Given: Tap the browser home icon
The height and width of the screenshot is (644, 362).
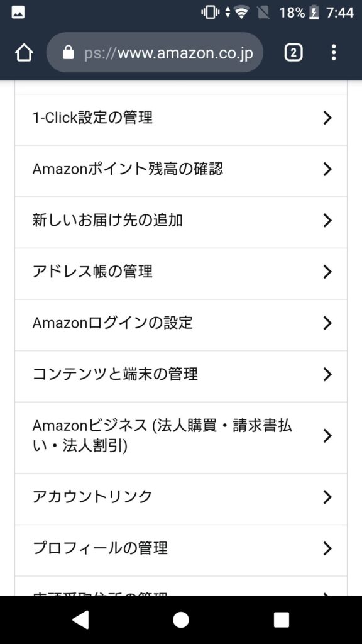Looking at the screenshot, I should 24,53.
